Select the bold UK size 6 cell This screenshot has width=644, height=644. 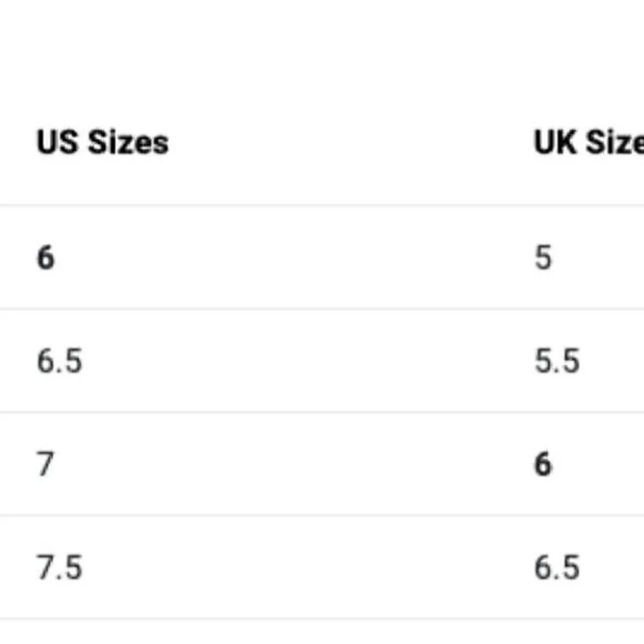[543, 464]
